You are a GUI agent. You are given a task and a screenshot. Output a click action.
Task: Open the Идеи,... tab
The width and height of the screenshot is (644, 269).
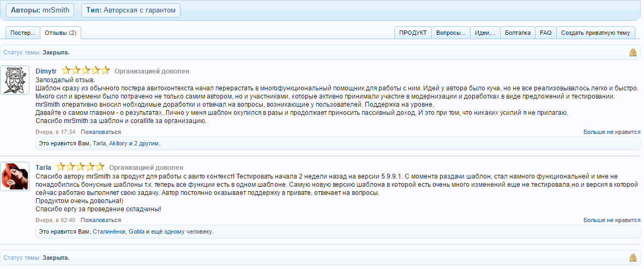485,33
